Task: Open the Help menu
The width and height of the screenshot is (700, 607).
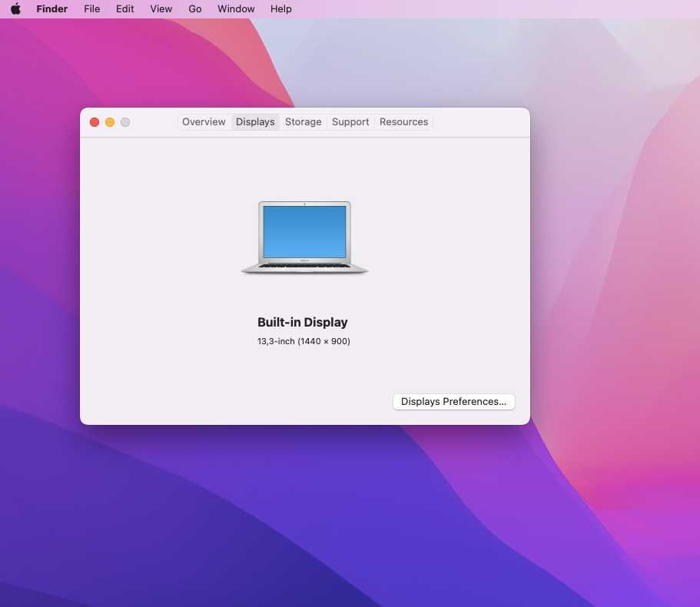Action: (x=280, y=9)
